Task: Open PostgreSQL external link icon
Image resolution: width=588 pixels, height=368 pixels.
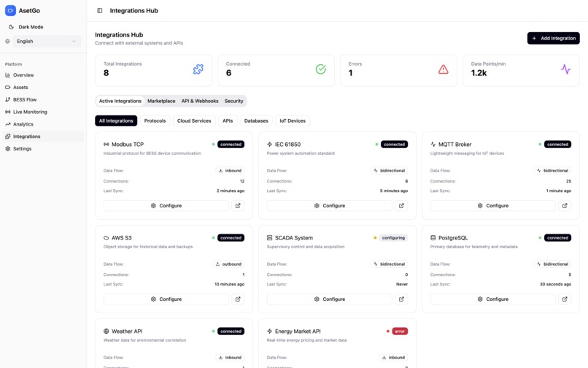Action: (x=565, y=299)
